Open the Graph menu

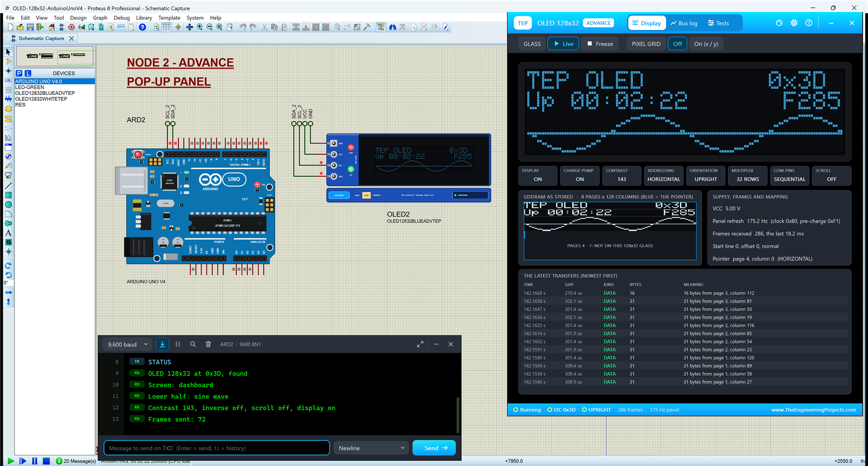[100, 18]
